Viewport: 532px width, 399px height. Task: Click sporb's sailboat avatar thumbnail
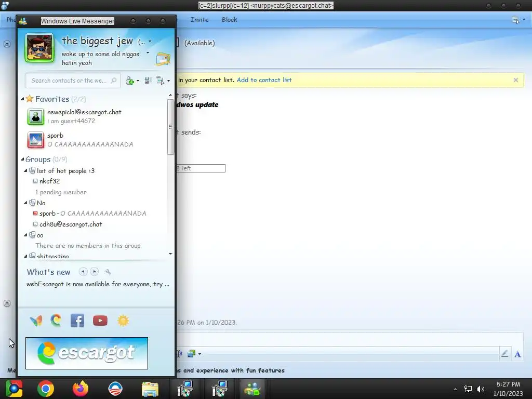pyautogui.click(x=36, y=140)
